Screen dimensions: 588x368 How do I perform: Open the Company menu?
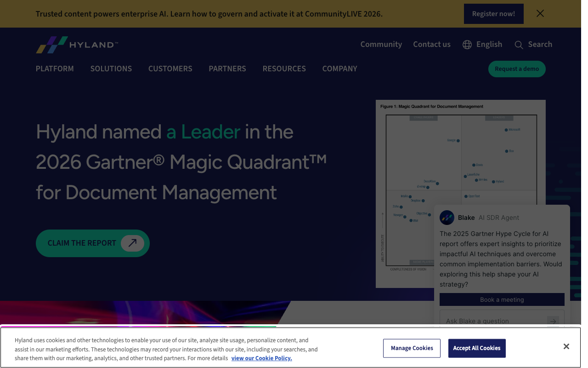pyautogui.click(x=340, y=69)
